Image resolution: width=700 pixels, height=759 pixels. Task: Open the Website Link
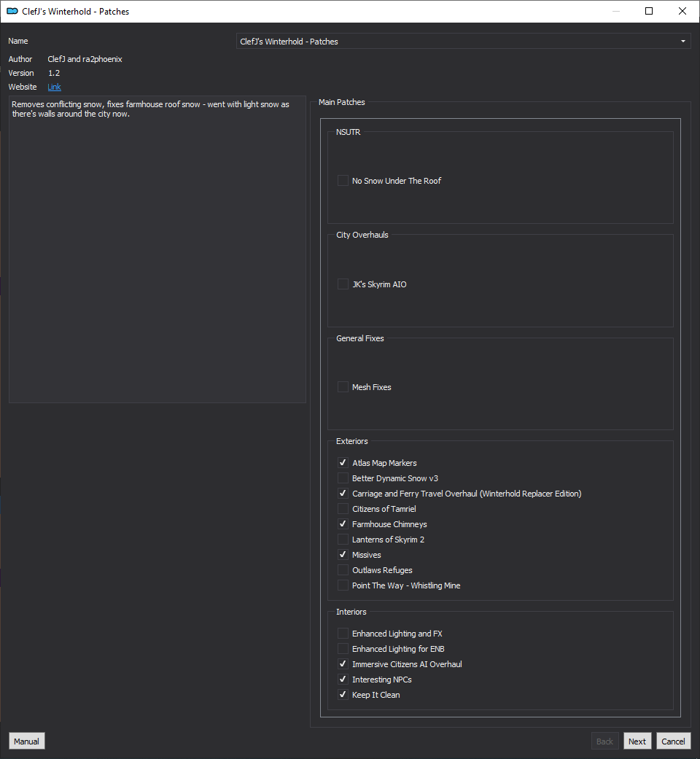[x=54, y=87]
